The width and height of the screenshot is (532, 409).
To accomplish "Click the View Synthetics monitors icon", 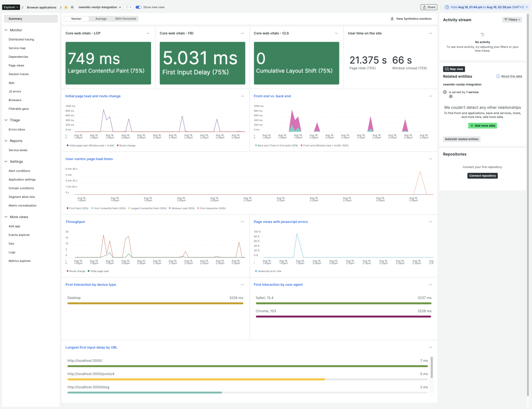I will pyautogui.click(x=392, y=19).
